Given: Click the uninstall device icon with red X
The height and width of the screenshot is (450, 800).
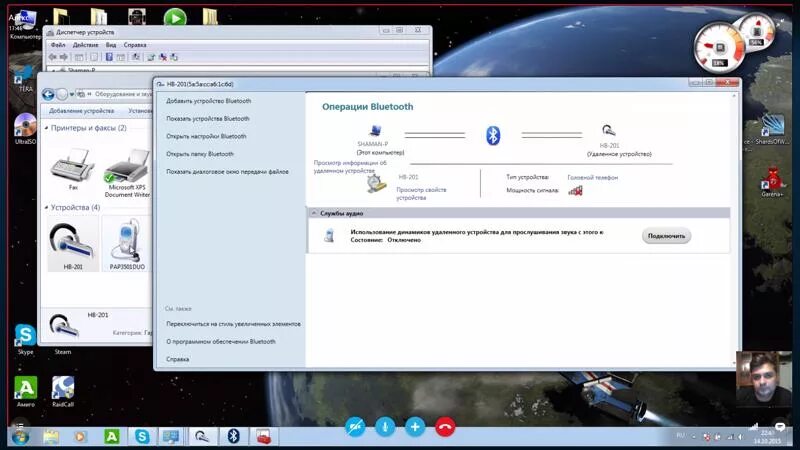Looking at the screenshot, I should 163,57.
